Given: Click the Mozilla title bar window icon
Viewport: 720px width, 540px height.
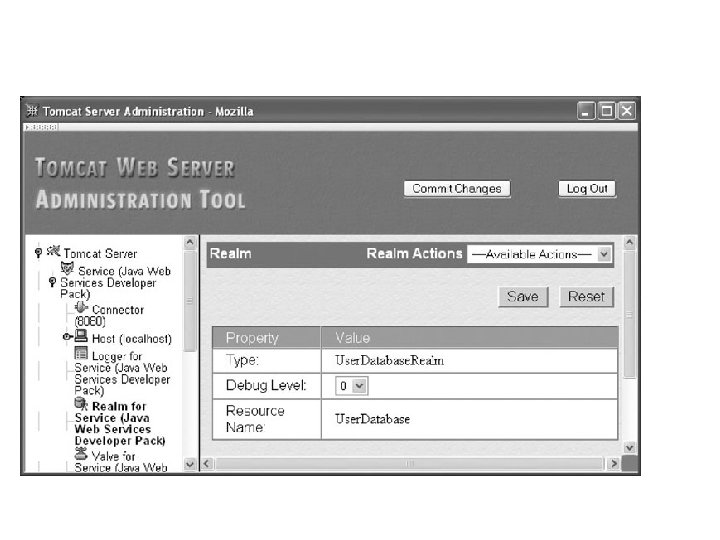Looking at the screenshot, I should 32,111.
